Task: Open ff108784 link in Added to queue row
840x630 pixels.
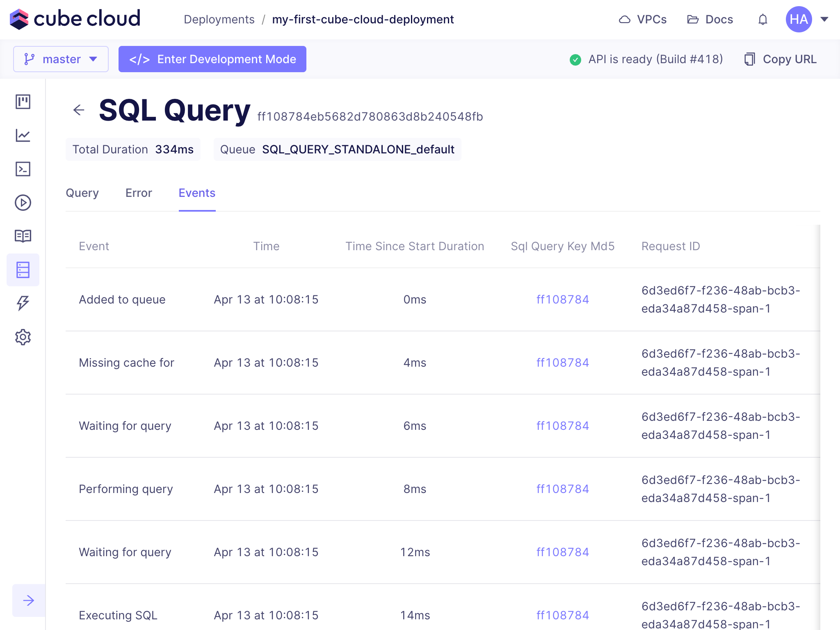Action: coord(562,299)
